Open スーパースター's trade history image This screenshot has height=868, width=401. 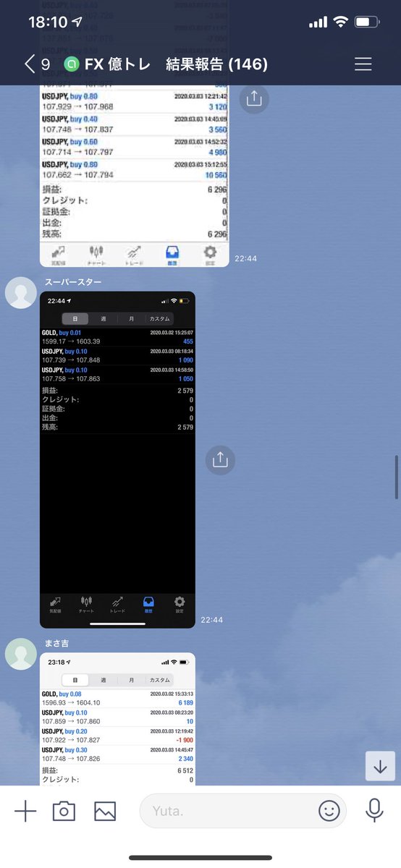[x=117, y=459]
